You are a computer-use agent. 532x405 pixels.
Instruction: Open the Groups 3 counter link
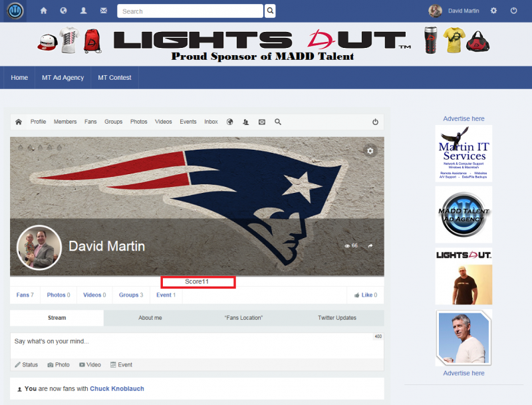(x=131, y=295)
